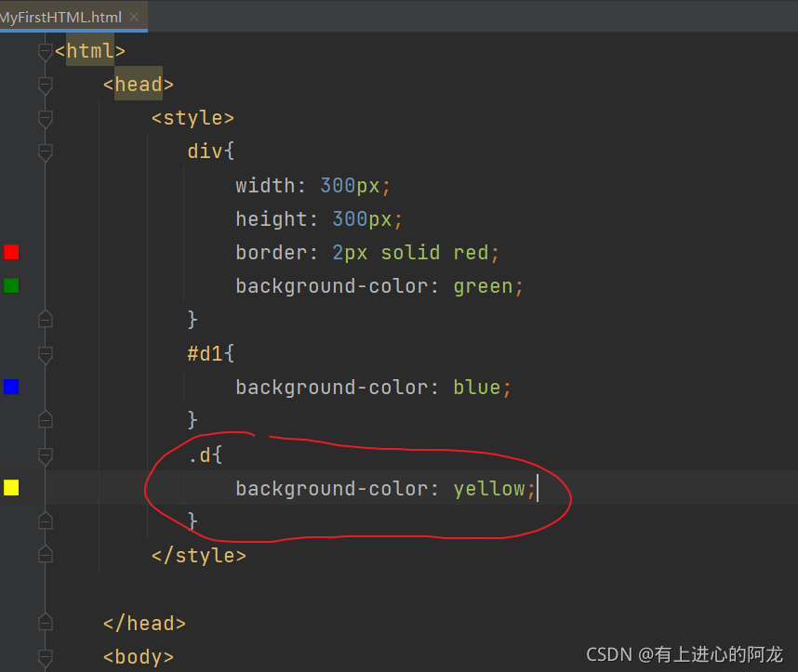Click the '</head>' closing tag text
Image resolution: width=798 pixels, height=672 pixels.
click(144, 623)
